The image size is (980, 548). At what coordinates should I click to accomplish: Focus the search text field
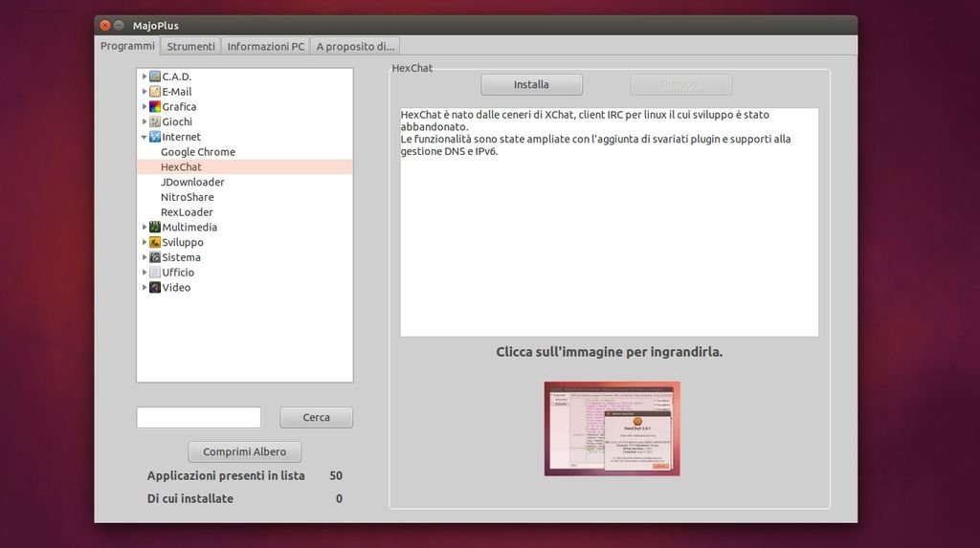coord(198,418)
